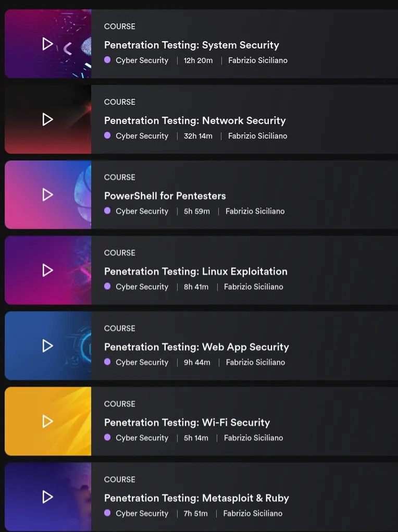Image resolution: width=398 pixels, height=532 pixels.
Task: Play the Wi-Fi Security course preview
Action: (x=47, y=422)
